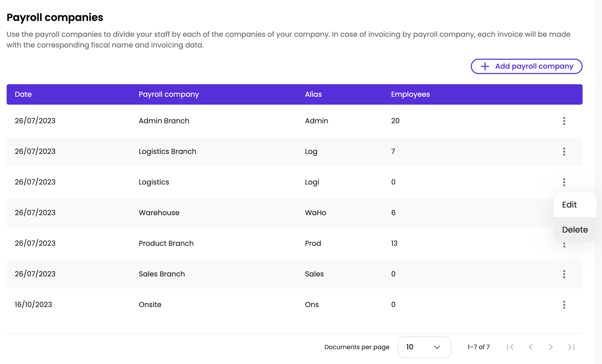
Task: Go to the first page of results
Action: (x=510, y=347)
